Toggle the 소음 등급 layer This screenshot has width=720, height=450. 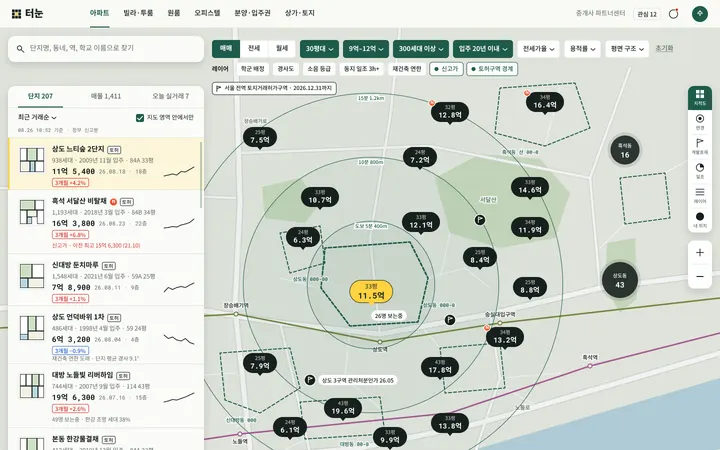point(319,69)
